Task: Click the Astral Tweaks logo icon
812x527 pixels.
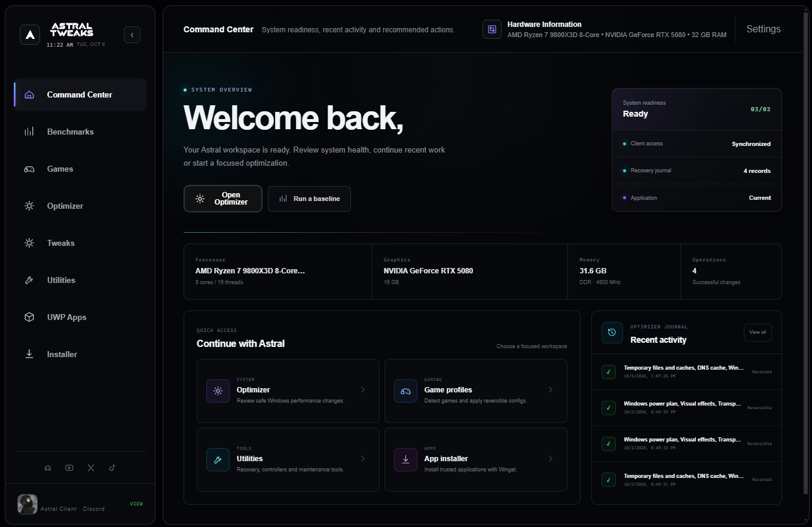Action: click(x=30, y=35)
